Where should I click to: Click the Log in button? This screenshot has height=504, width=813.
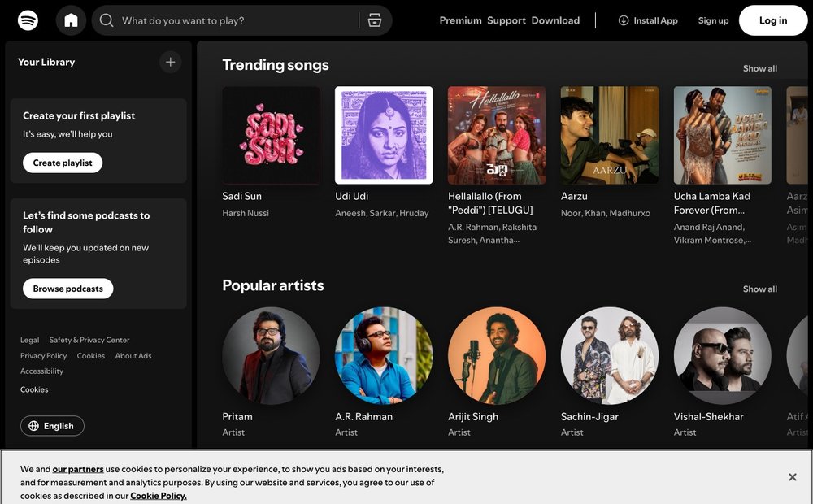tap(773, 20)
